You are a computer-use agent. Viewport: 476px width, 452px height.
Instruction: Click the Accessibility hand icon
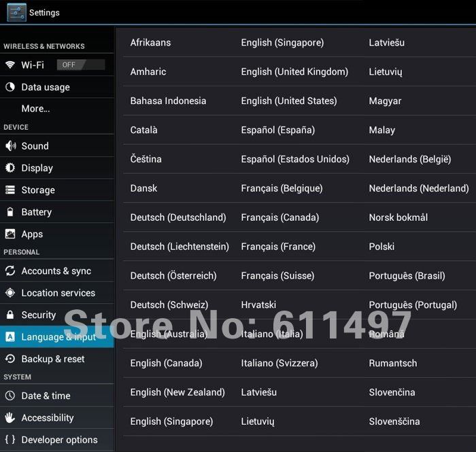[x=10, y=418]
